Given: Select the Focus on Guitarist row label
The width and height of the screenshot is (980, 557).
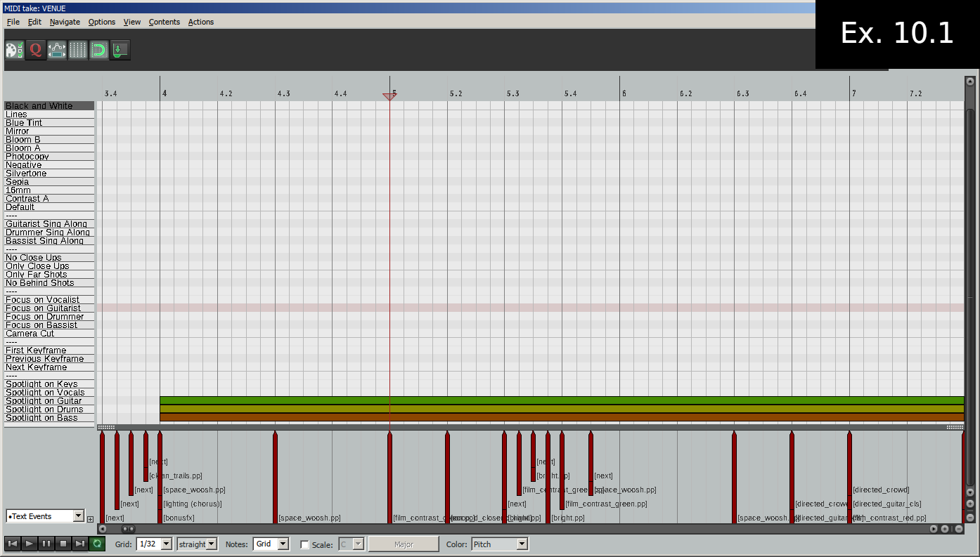Looking at the screenshot, I should click(x=49, y=308).
